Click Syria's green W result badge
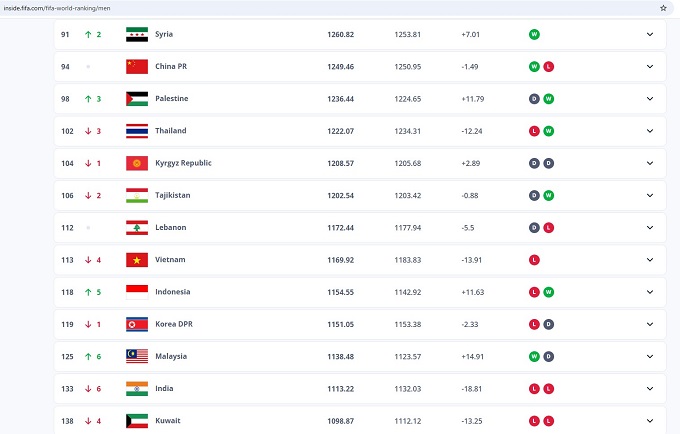This screenshot has height=434, width=680. click(x=534, y=34)
